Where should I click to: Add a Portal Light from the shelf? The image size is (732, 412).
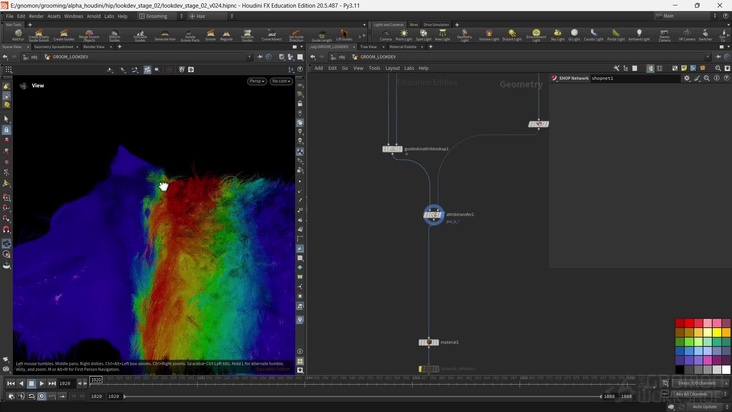(616, 35)
